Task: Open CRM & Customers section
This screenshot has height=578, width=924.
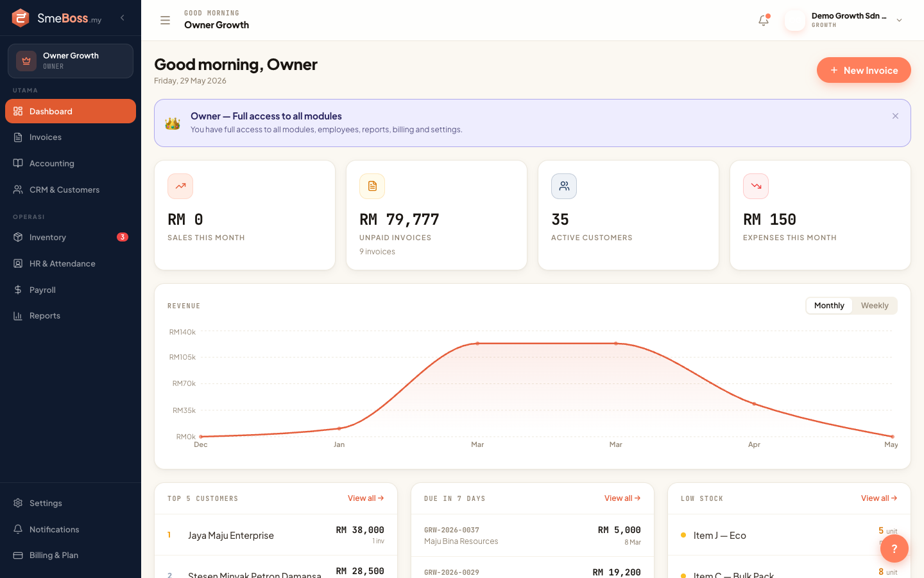Action: (71, 190)
